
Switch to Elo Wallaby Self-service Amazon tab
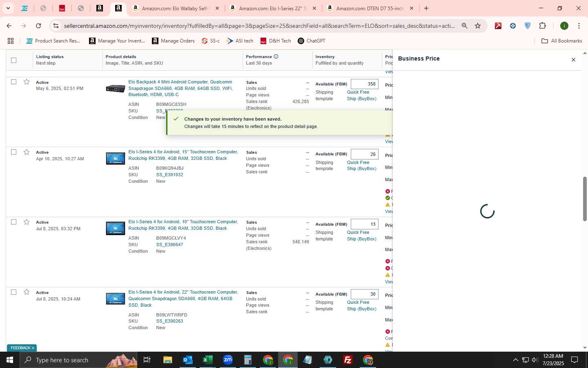tap(176, 8)
